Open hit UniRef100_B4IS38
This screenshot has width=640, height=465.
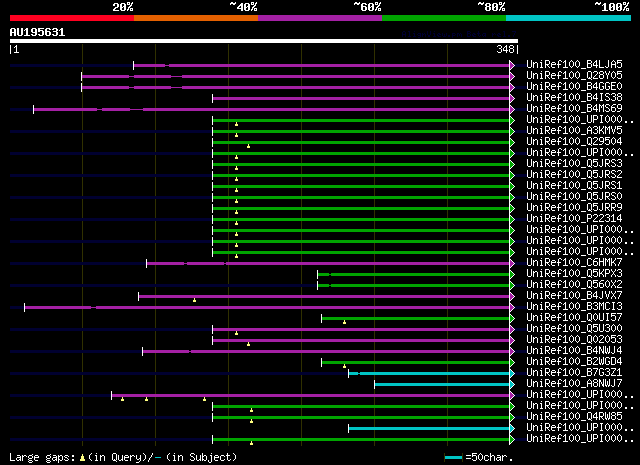574,98
